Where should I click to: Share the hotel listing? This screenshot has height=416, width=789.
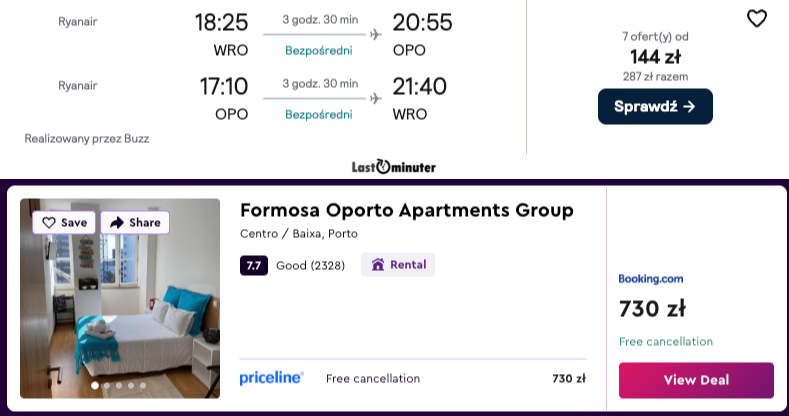pos(135,223)
